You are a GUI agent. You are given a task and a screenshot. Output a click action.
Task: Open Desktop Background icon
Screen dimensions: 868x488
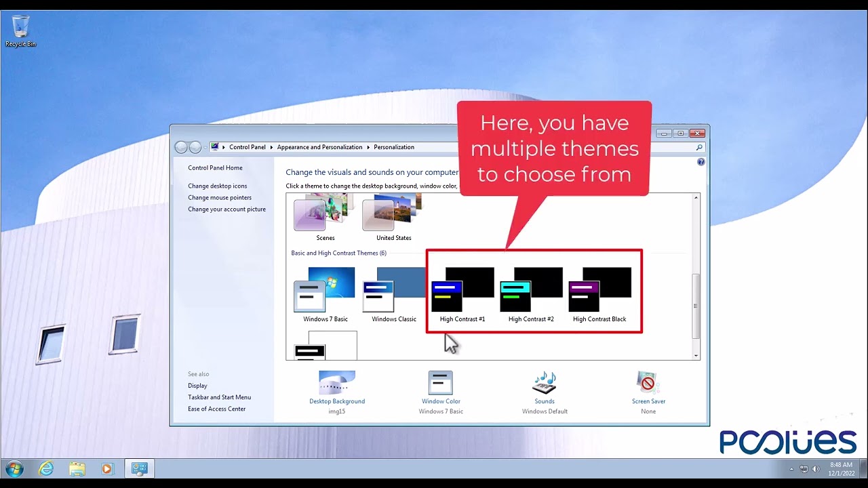click(337, 383)
